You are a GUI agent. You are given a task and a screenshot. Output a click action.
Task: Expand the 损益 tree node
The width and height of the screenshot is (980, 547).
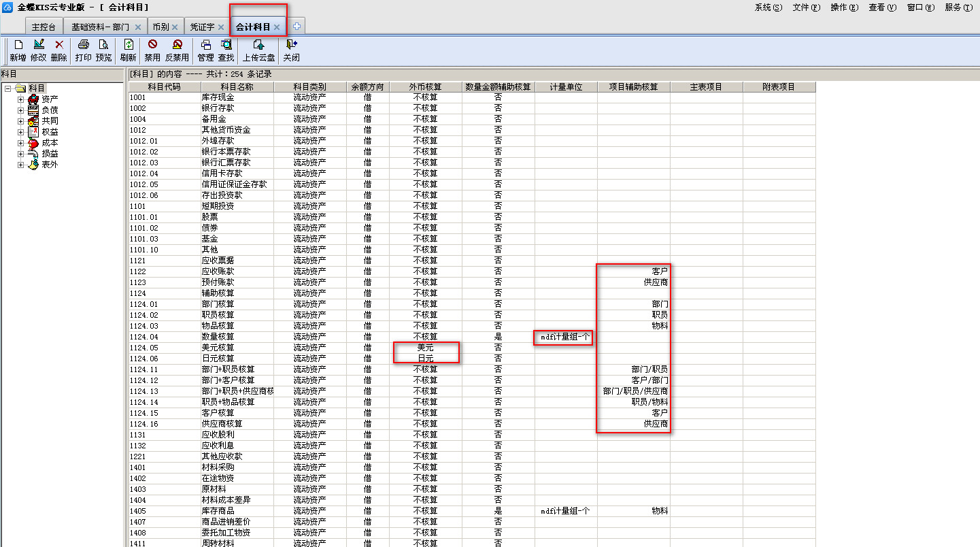pos(21,154)
